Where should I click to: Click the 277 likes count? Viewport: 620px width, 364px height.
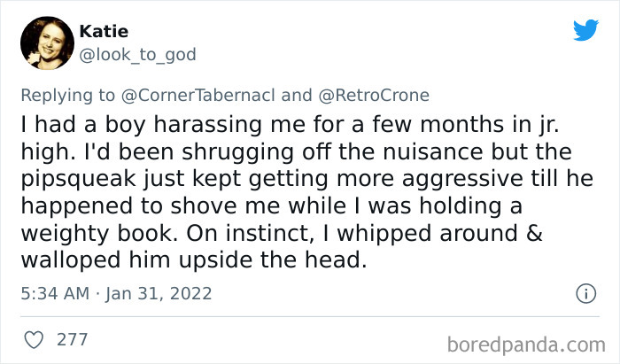click(70, 339)
